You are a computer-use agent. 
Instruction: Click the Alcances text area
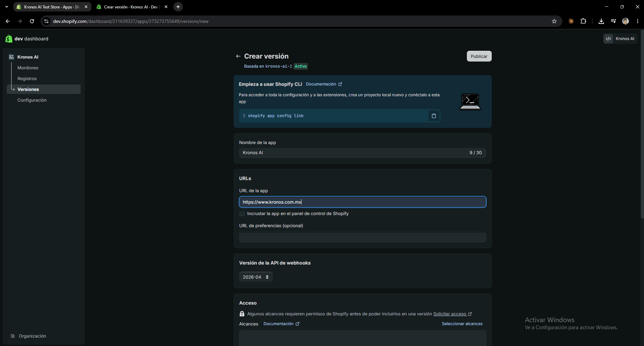(x=362, y=338)
